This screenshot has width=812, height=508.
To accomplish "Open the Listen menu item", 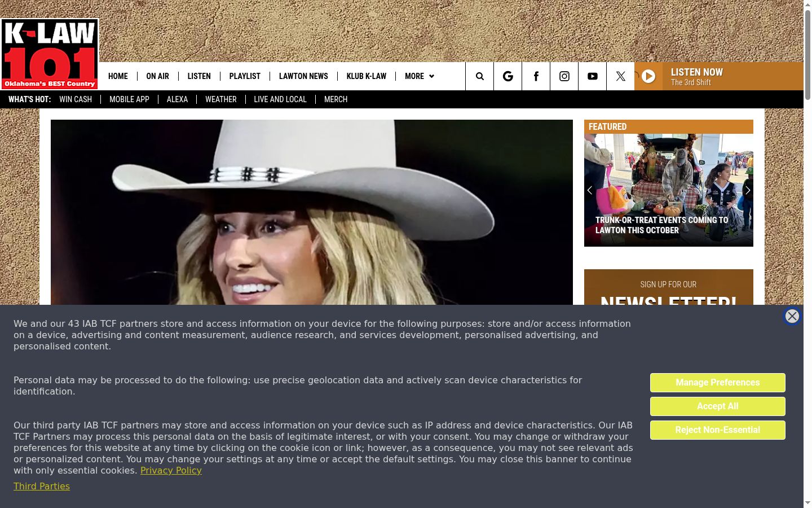I will click(199, 76).
